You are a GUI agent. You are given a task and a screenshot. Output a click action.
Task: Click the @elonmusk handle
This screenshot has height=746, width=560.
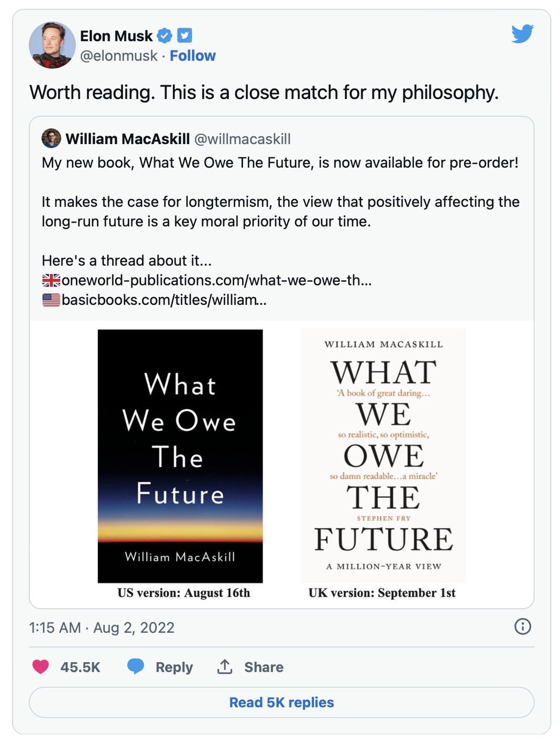tap(118, 56)
